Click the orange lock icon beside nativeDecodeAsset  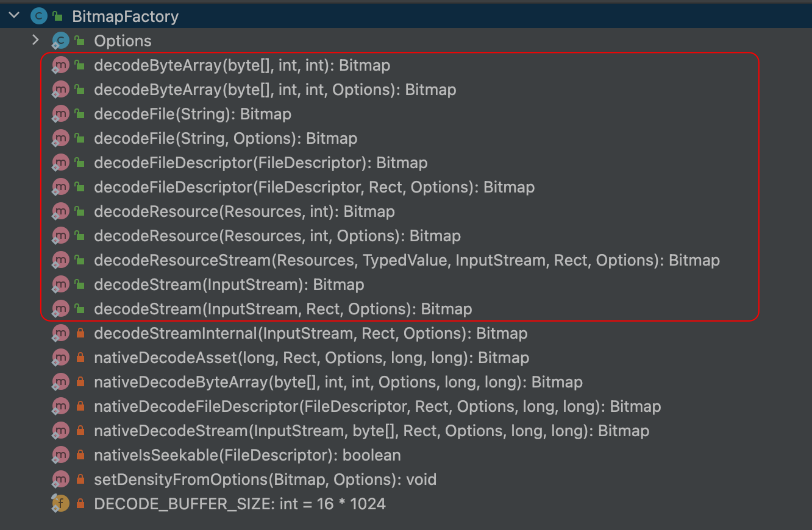click(x=79, y=357)
